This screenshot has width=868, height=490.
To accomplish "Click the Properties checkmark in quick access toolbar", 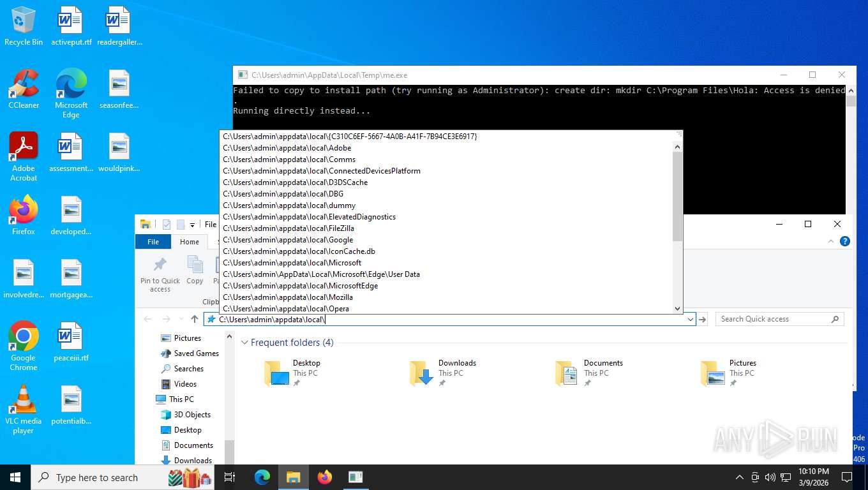I will 167,224.
